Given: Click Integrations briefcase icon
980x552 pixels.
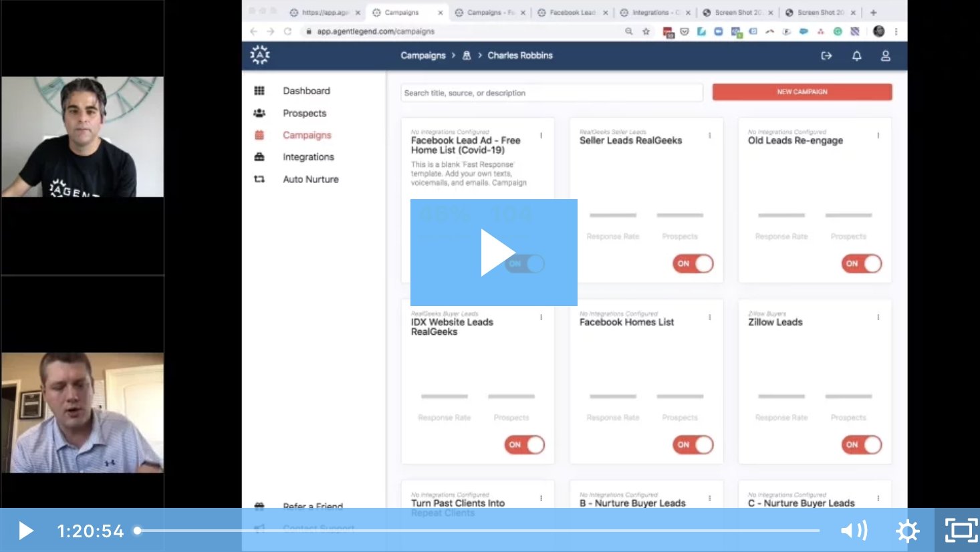Looking at the screenshot, I should 259,157.
